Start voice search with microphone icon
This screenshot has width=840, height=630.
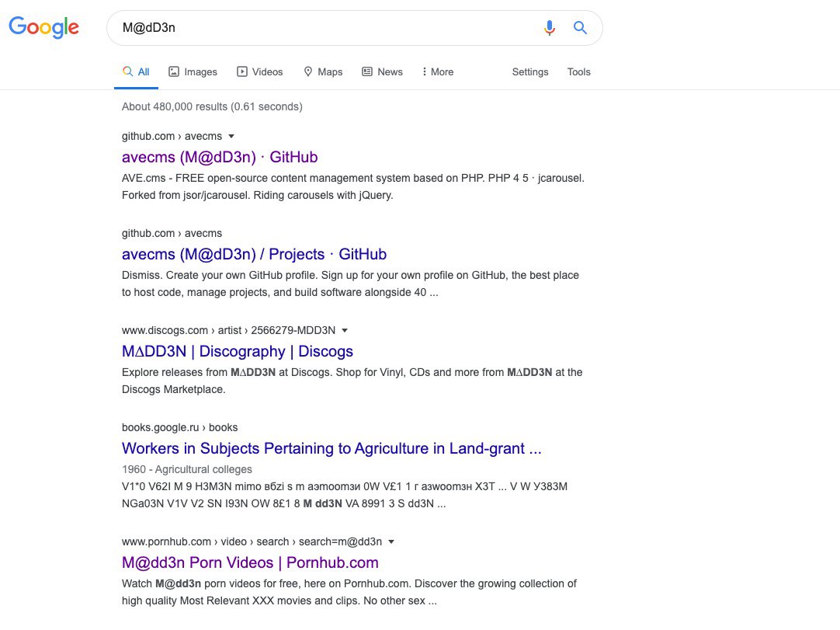click(x=549, y=27)
